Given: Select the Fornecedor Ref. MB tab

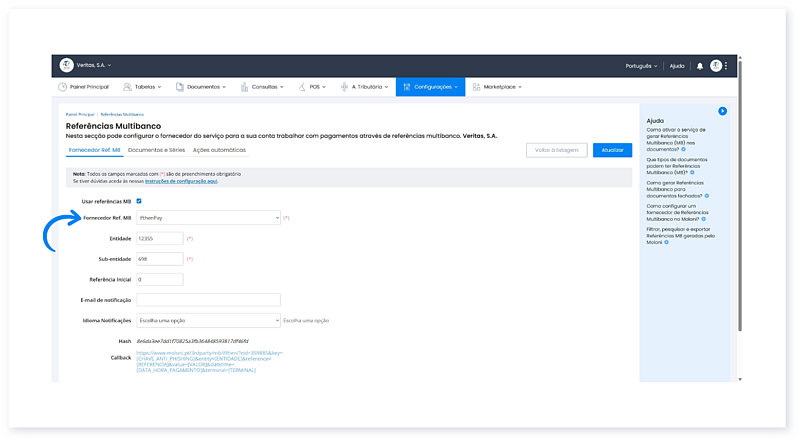Looking at the screenshot, I should pyautogui.click(x=94, y=150).
